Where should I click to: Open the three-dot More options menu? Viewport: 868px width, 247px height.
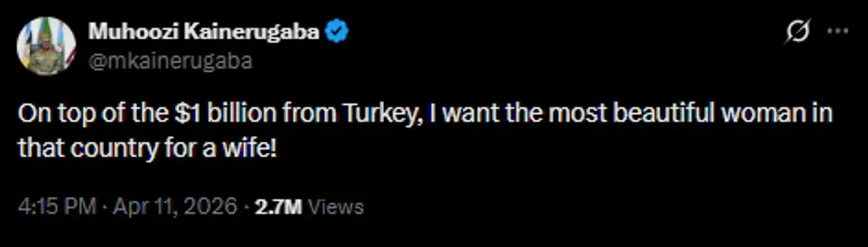coord(837,32)
